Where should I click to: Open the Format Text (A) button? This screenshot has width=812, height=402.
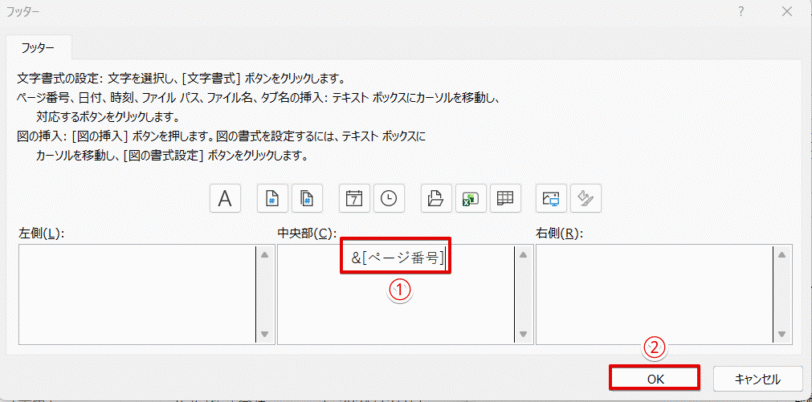pos(225,198)
